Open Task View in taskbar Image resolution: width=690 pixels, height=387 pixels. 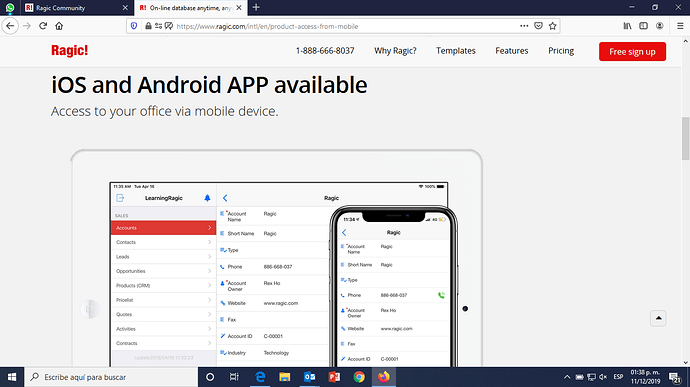coord(234,377)
